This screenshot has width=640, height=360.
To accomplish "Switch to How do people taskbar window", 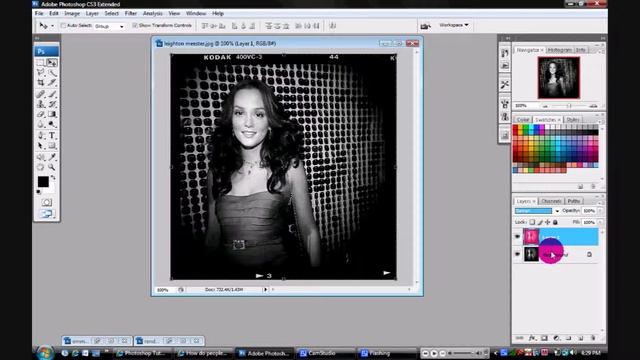I will (x=203, y=353).
